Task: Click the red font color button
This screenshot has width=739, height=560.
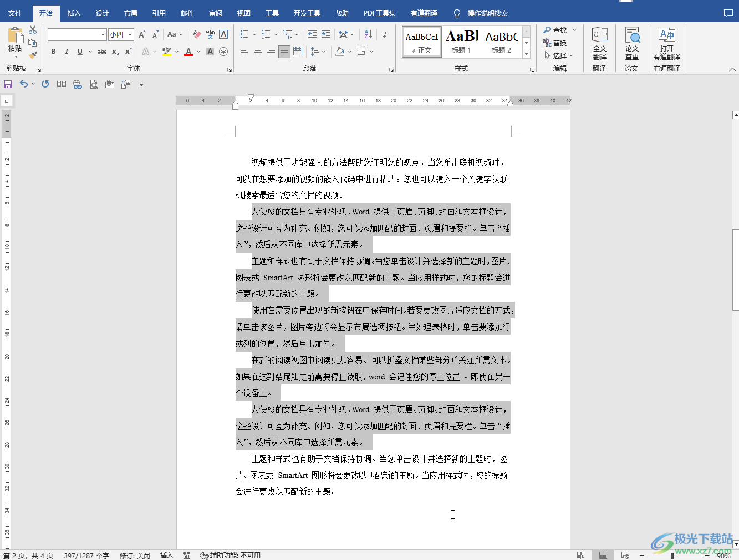Action: click(x=188, y=52)
